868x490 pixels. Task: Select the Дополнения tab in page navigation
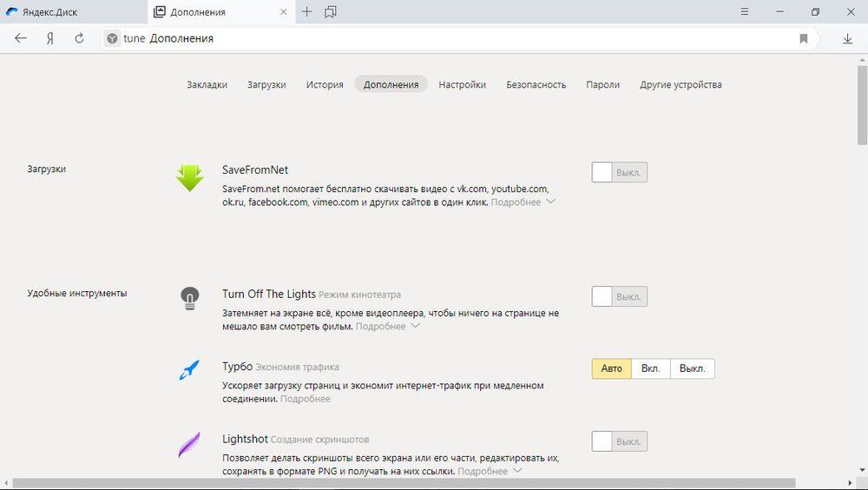(391, 84)
